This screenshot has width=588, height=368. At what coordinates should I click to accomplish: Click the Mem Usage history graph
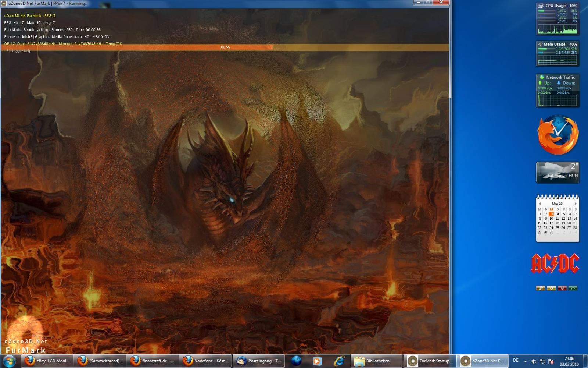coord(557,60)
